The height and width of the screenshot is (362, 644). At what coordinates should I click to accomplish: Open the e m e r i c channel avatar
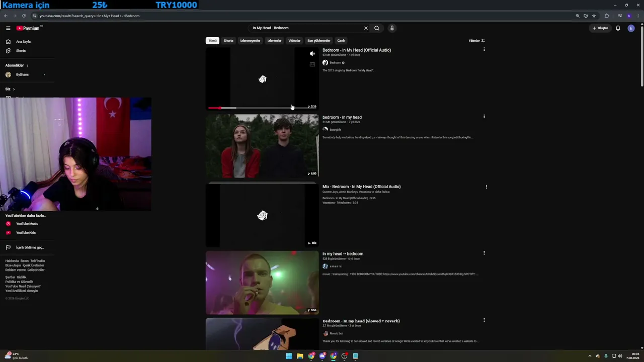coord(325,266)
